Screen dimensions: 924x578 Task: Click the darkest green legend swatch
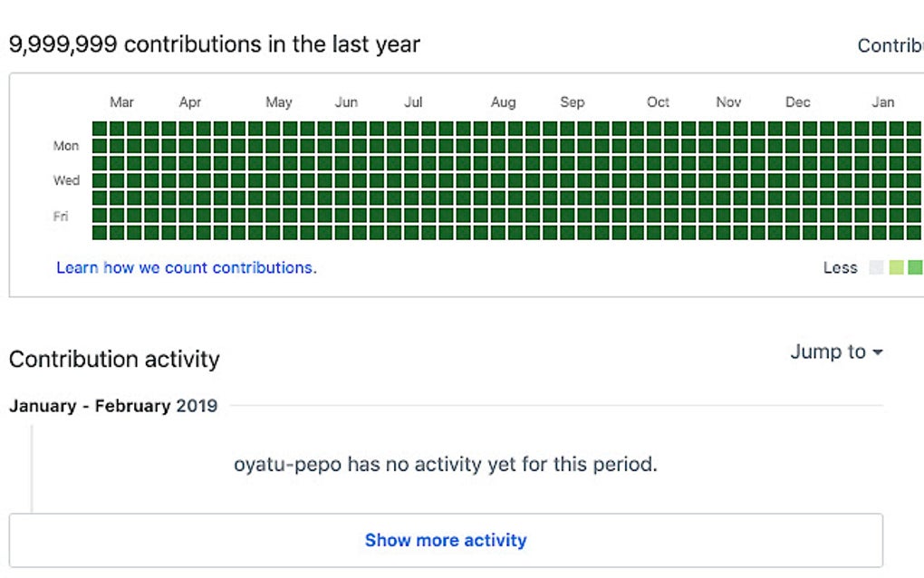click(917, 267)
